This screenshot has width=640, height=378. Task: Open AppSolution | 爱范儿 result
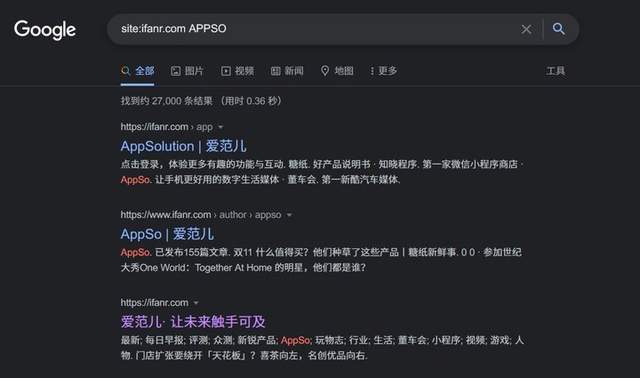pyautogui.click(x=184, y=146)
